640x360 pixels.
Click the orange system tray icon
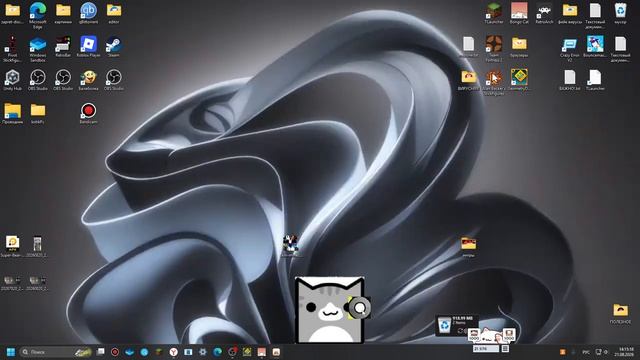(x=563, y=352)
